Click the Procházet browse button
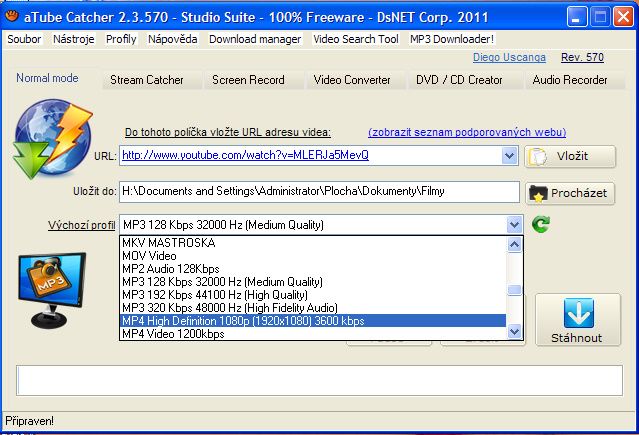Viewport: 639px width, 435px height. [x=570, y=193]
